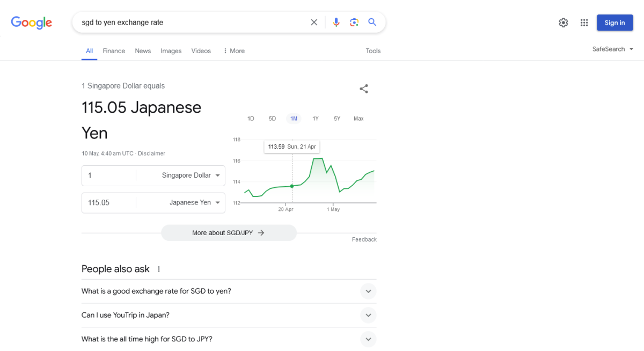The height and width of the screenshot is (351, 644).
Task: Clear the search box with the X icon
Action: [314, 23]
